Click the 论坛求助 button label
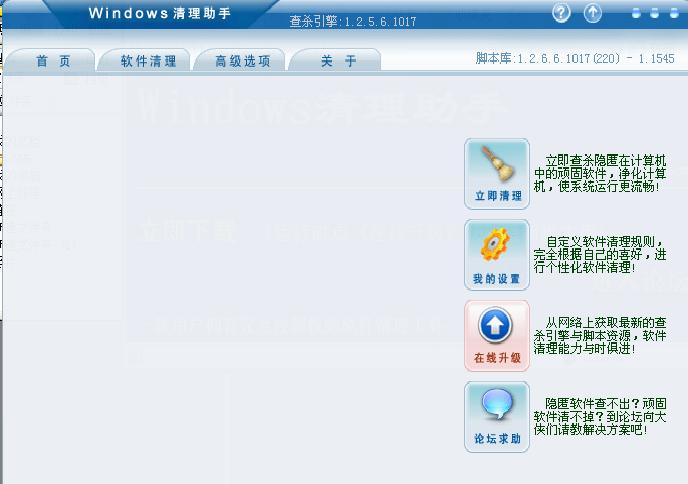The image size is (688, 484). tap(497, 438)
